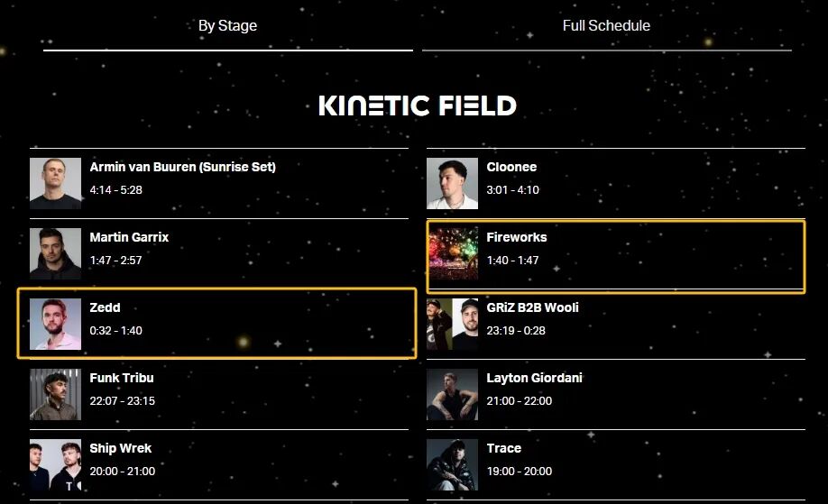Click Cloonee's artist photo

tap(452, 184)
